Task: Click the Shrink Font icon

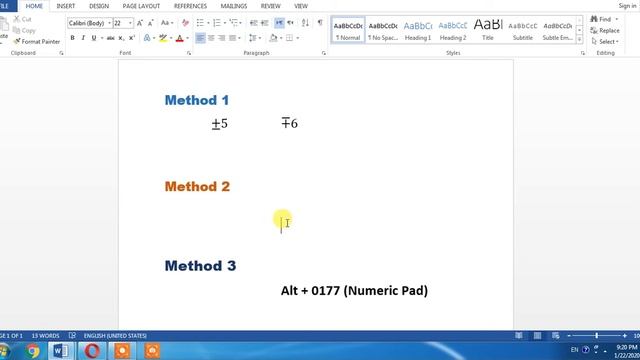Action: tap(150, 23)
